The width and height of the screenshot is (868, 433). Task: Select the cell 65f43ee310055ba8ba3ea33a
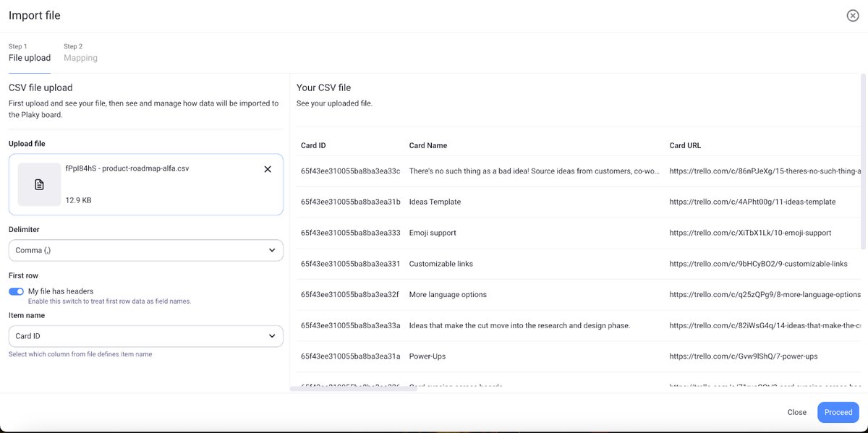click(x=351, y=325)
